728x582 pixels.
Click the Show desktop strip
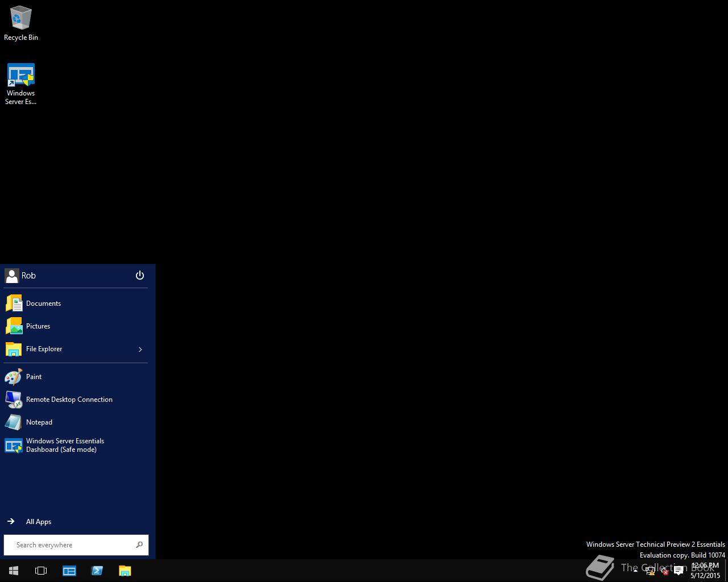click(x=726, y=571)
